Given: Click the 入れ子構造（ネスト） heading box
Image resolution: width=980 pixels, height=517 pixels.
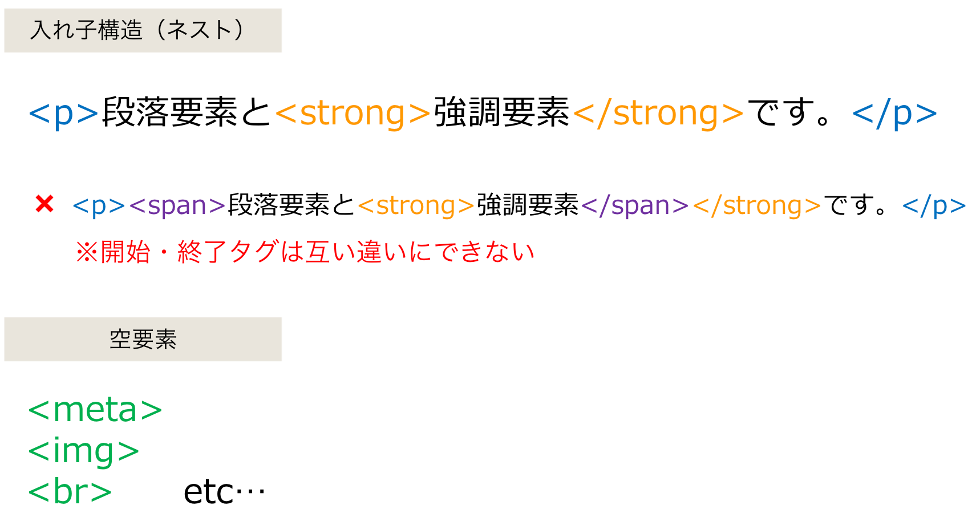Looking at the screenshot, I should coord(143,30).
